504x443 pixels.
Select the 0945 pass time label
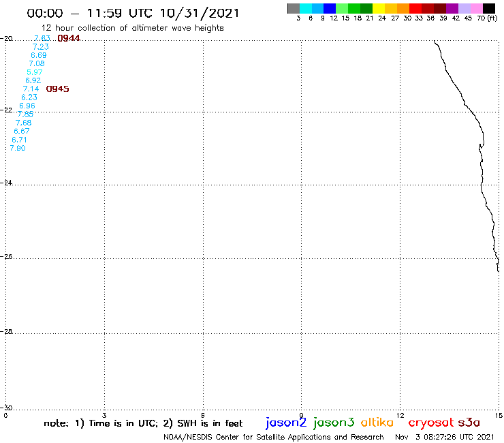pos(57,89)
